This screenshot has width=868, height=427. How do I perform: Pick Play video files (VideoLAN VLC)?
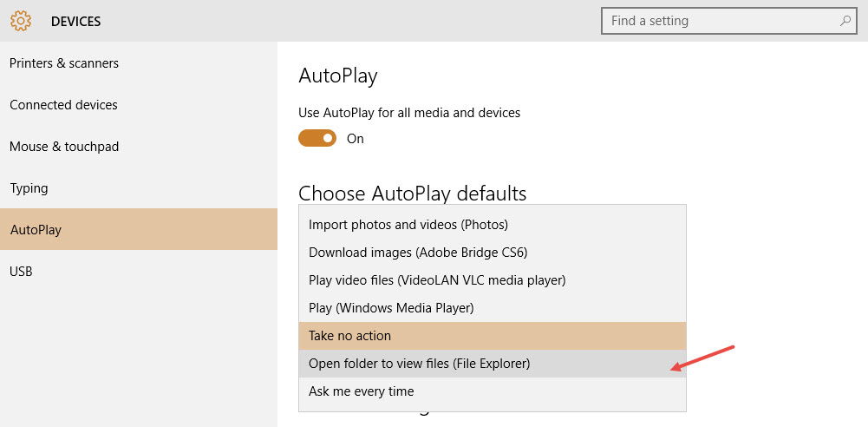tap(493, 280)
